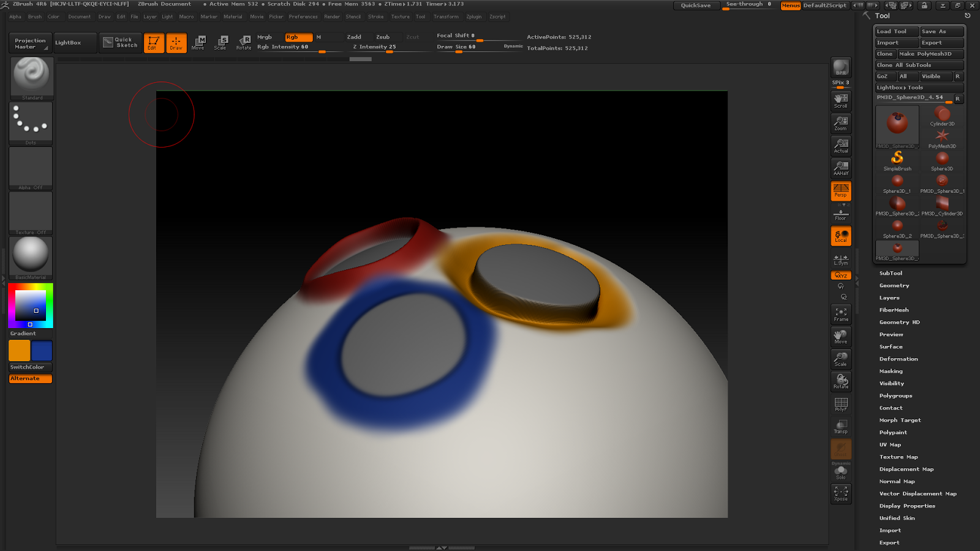Toggle Persp perspective mode
Viewport: 980px width, 551px height.
(x=840, y=191)
